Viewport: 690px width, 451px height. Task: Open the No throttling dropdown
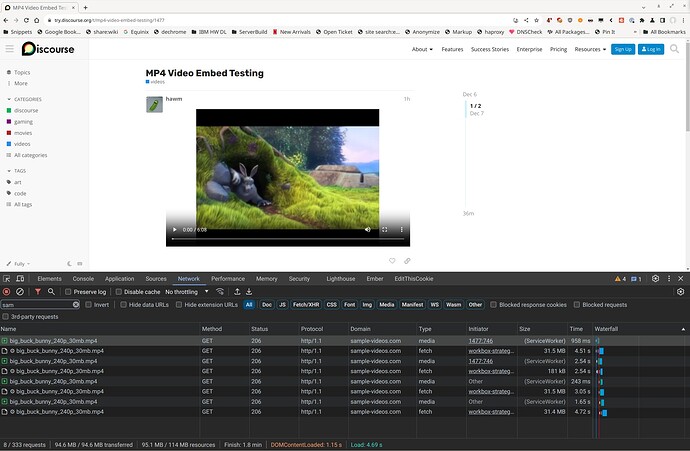[x=187, y=292]
